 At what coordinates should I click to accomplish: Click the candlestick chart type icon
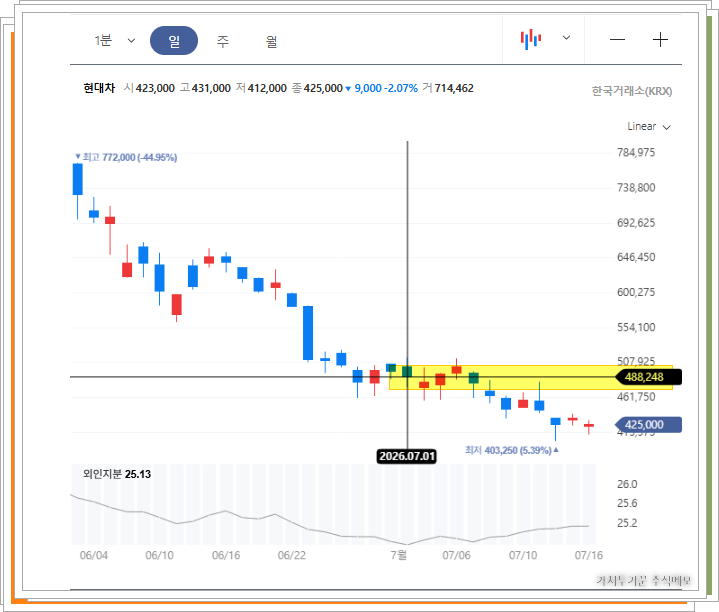(x=531, y=39)
